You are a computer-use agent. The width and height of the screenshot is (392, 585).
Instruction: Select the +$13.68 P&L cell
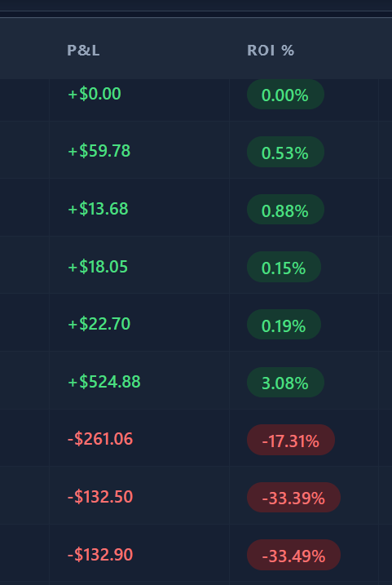pyautogui.click(x=98, y=209)
